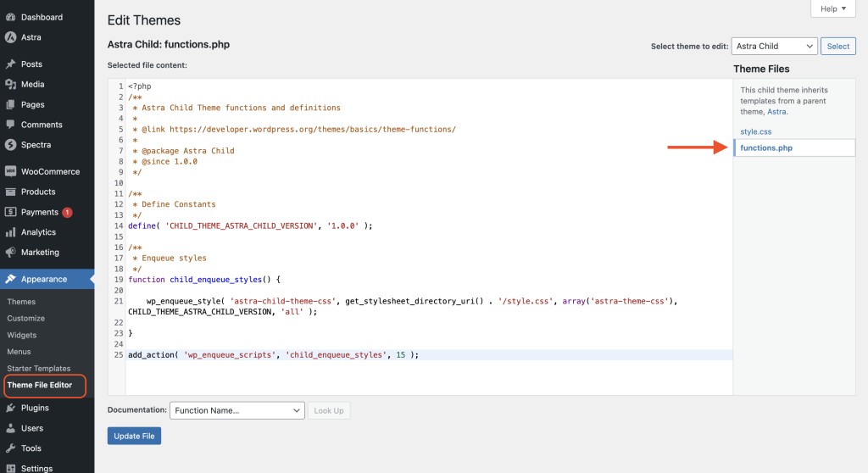Click the Astra logo icon

click(x=10, y=37)
